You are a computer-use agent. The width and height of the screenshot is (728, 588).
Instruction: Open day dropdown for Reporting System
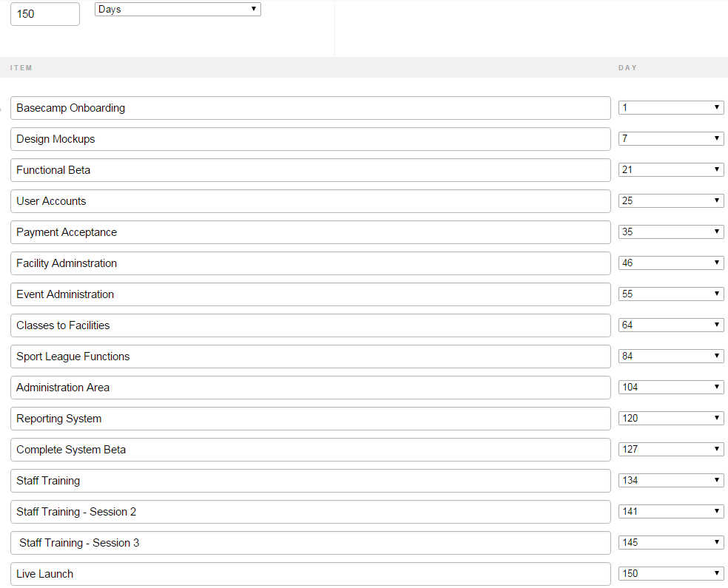pos(671,419)
